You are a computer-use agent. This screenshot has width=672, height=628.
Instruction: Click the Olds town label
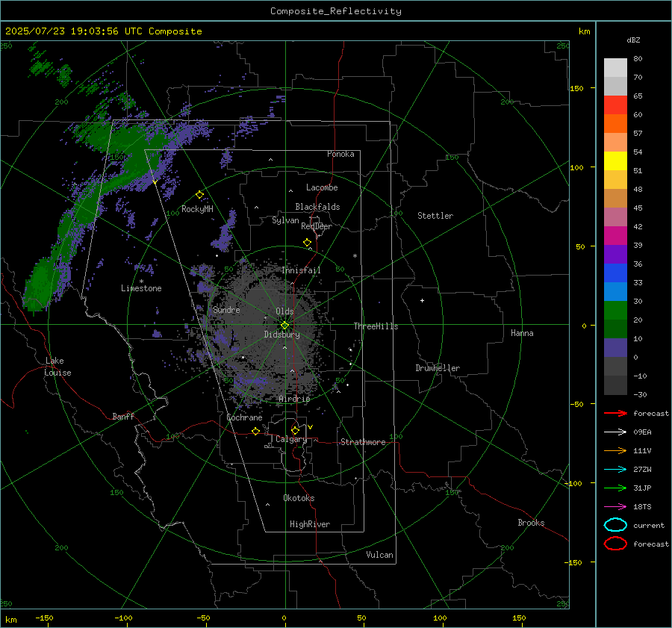click(x=284, y=311)
